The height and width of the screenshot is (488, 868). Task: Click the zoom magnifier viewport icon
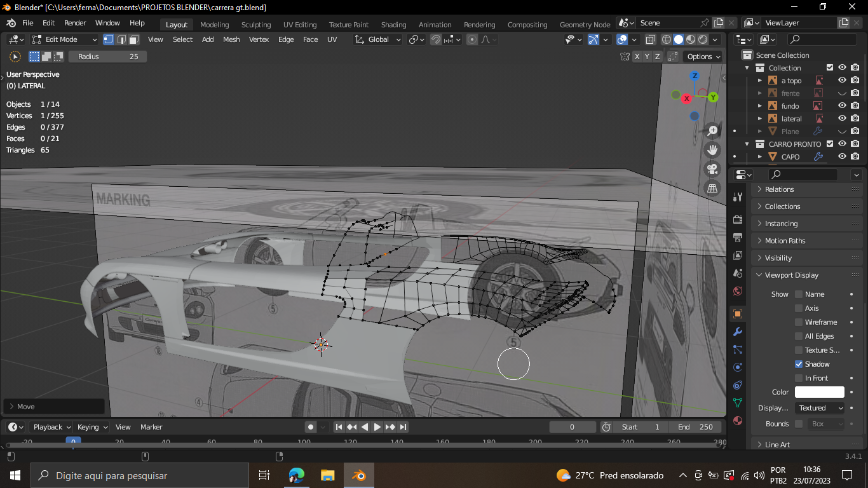click(x=712, y=131)
